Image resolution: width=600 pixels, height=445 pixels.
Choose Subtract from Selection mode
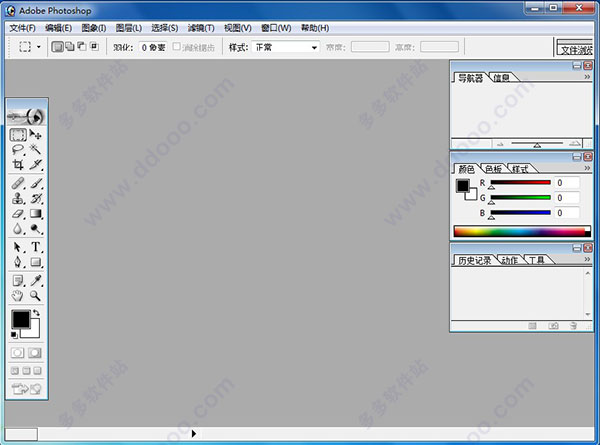[x=82, y=47]
